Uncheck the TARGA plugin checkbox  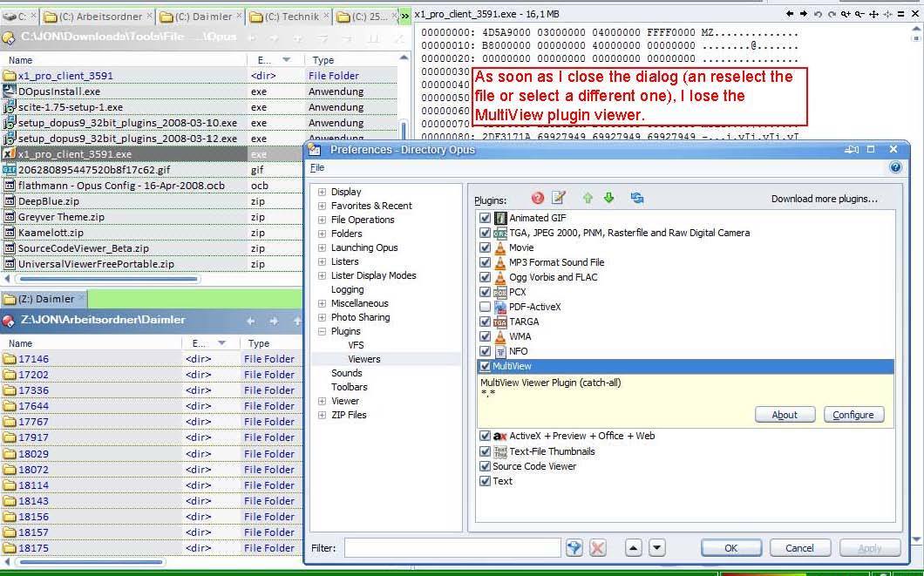485,322
